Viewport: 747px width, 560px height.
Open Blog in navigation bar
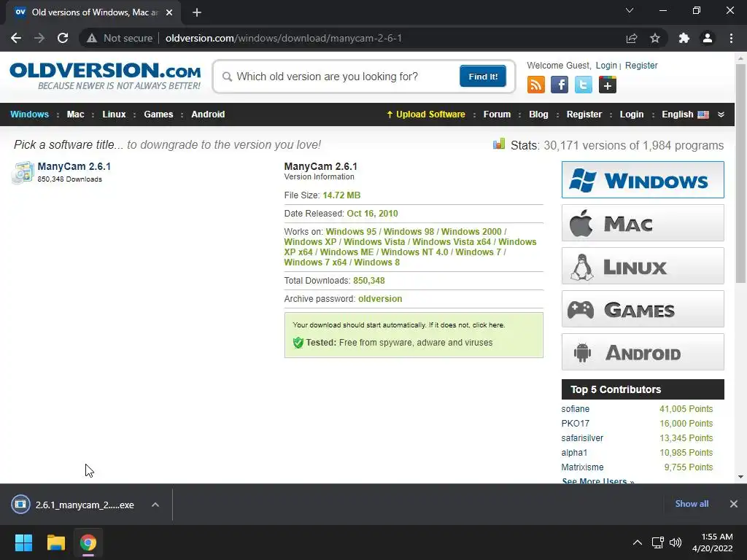(x=538, y=114)
